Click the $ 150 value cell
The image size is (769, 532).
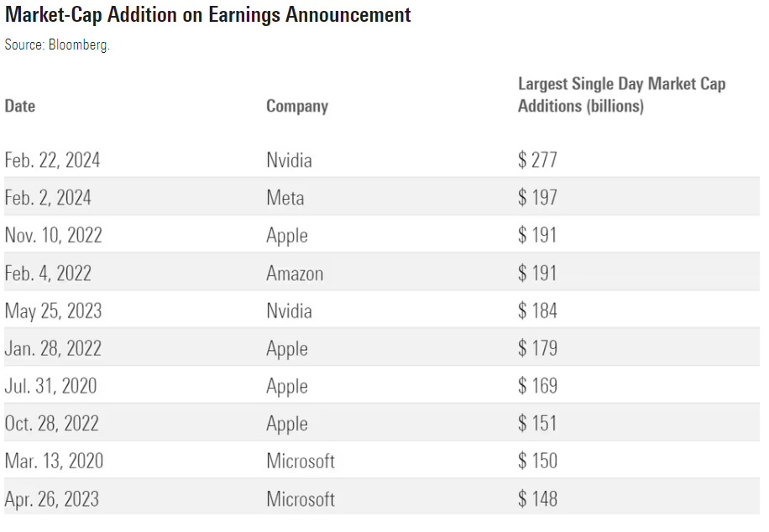(537, 462)
